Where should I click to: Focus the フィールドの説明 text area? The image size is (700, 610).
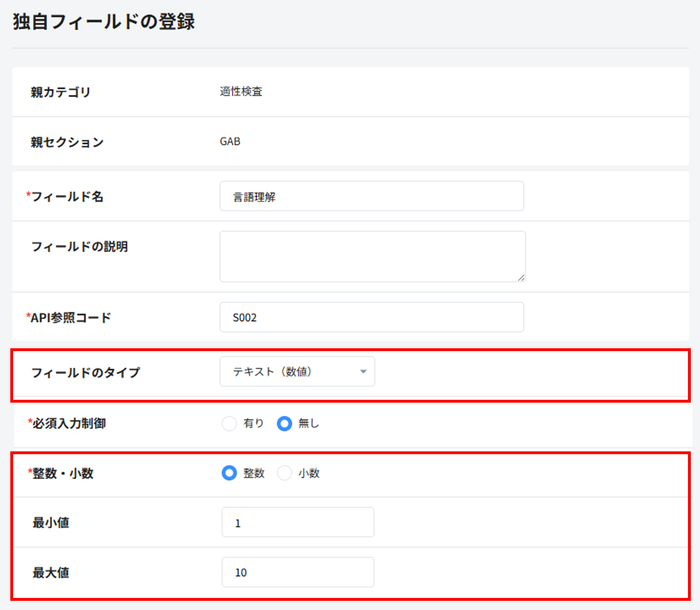[x=371, y=256]
